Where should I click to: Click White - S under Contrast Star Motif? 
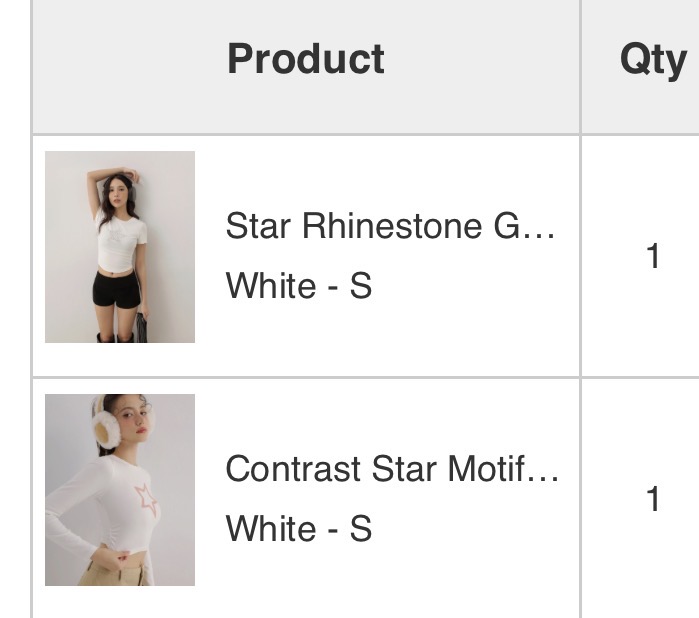(298, 529)
